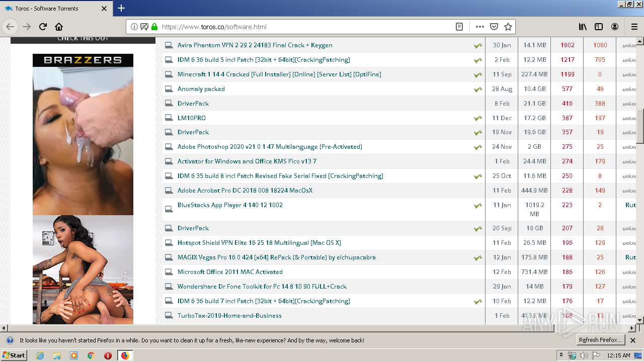The height and width of the screenshot is (362, 644).
Task: Open IDM 6 36 build 7 Patch link
Action: [x=264, y=301]
